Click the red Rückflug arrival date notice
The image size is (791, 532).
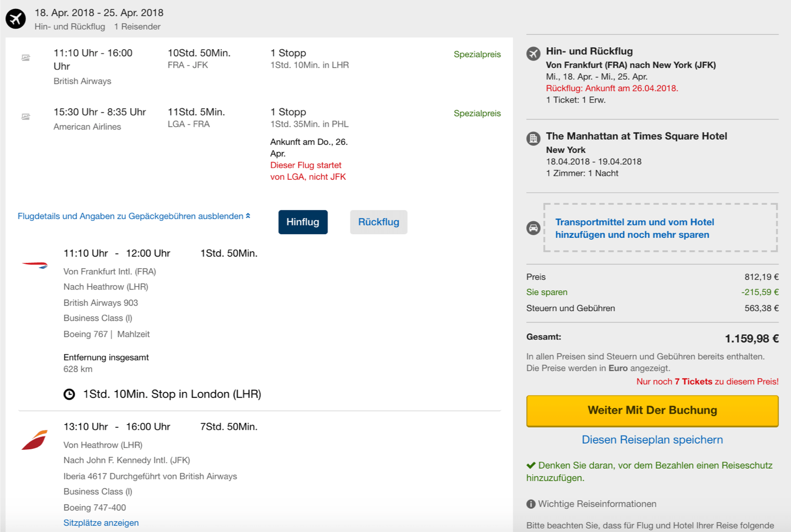[612, 88]
